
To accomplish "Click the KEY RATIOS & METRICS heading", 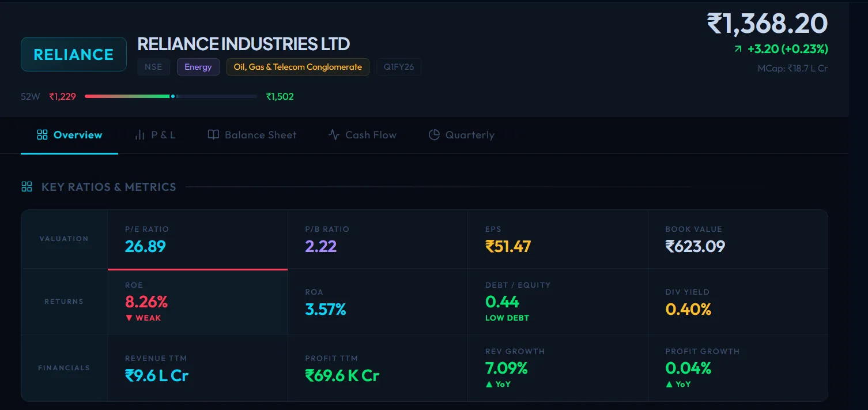I will pos(109,187).
